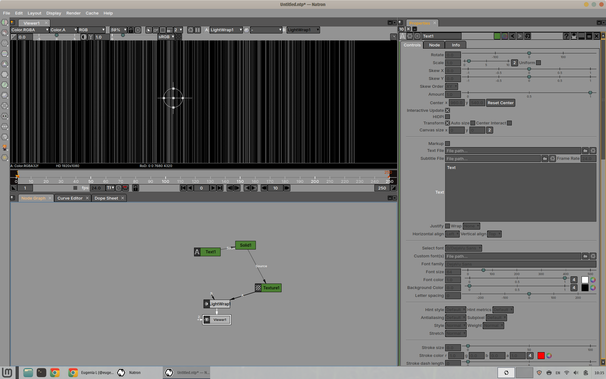Click the Solid1 node in the graph

(x=245, y=245)
